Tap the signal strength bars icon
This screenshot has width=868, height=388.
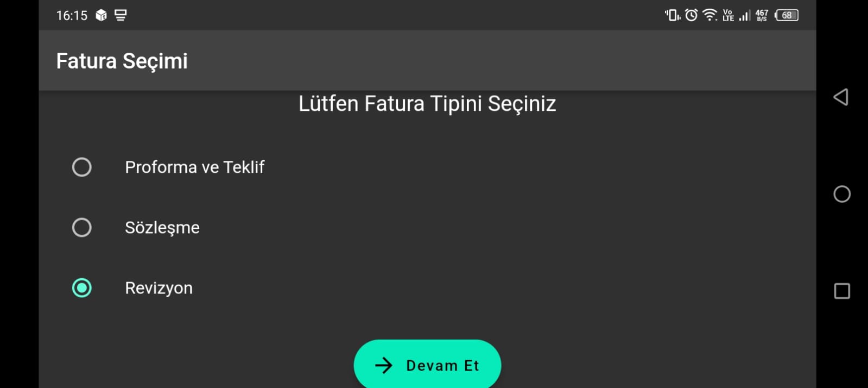pyautogui.click(x=744, y=15)
